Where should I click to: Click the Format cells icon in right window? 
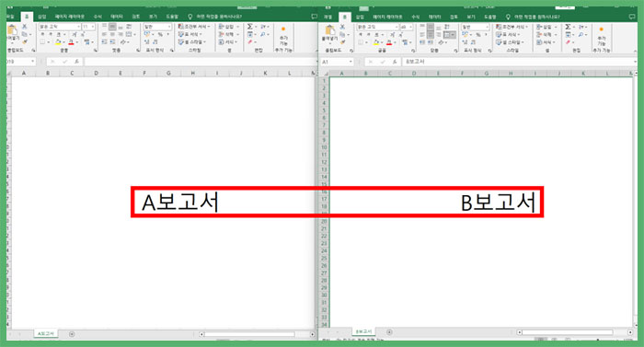(539, 42)
